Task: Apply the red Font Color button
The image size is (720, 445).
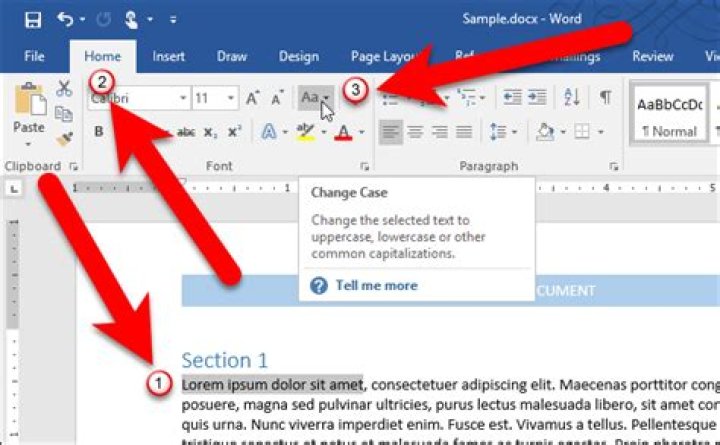Action: point(343,132)
